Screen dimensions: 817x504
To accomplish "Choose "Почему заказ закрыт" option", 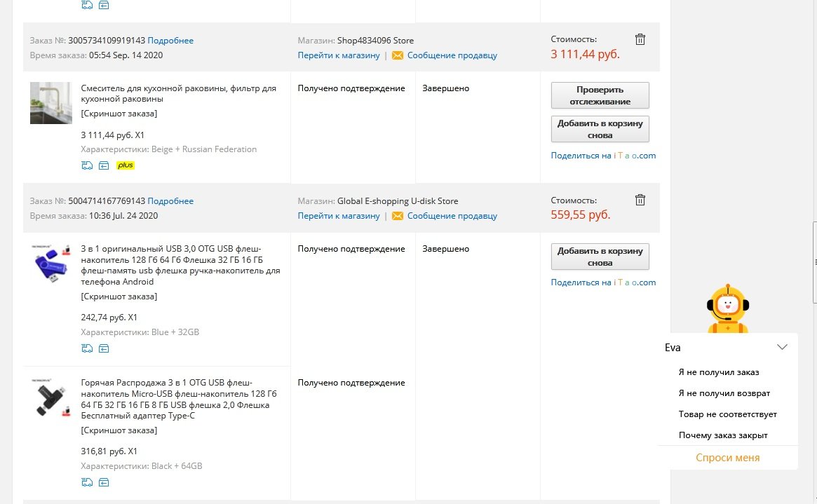I will 723,435.
